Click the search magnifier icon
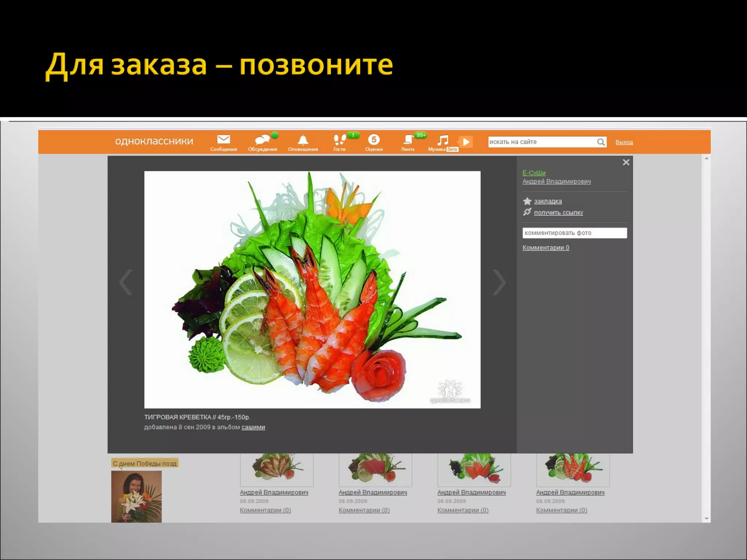Screen dimensions: 747x560 click(x=601, y=142)
